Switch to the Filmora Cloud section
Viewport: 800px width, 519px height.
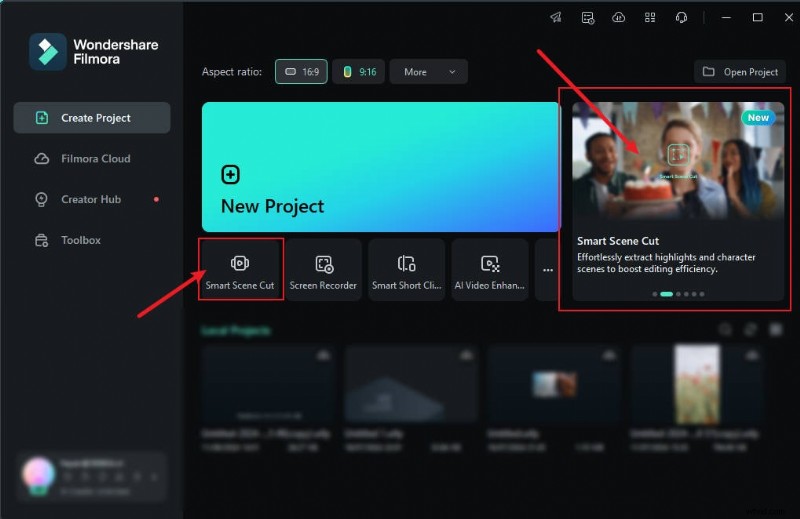[x=95, y=159]
